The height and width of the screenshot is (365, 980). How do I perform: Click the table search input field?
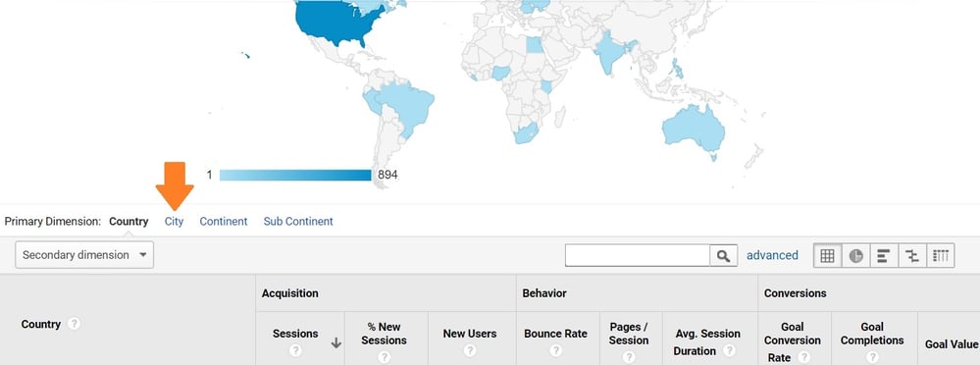[x=638, y=256]
